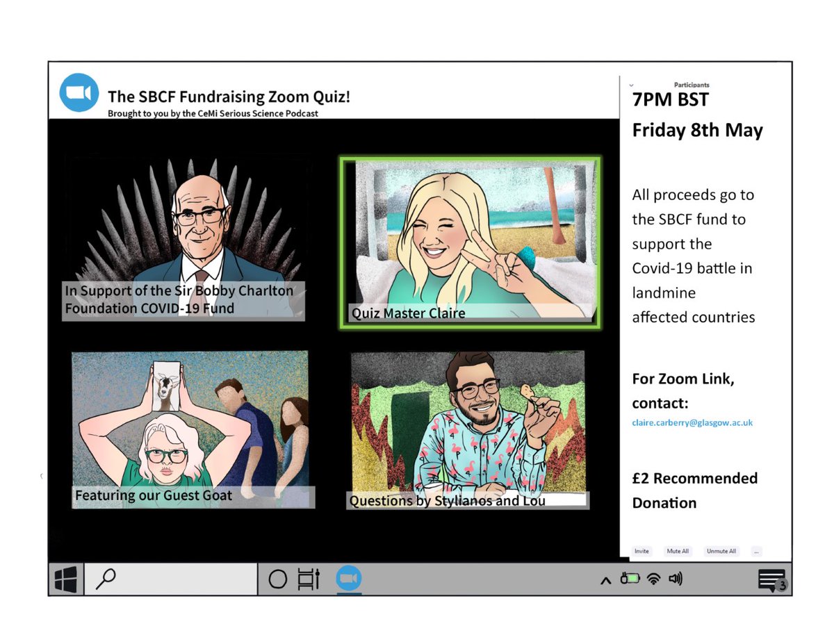Click the 'Participants' panel heading
This screenshot has height=644, width=834.
pyautogui.click(x=692, y=85)
